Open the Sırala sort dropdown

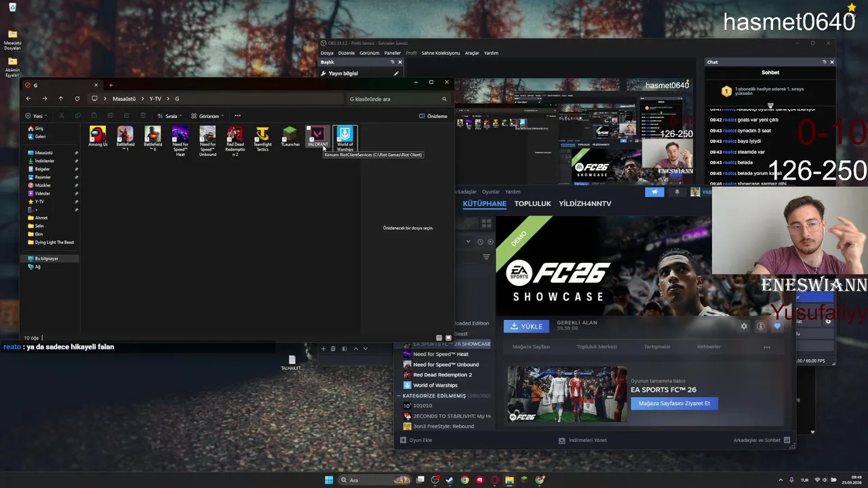(170, 116)
